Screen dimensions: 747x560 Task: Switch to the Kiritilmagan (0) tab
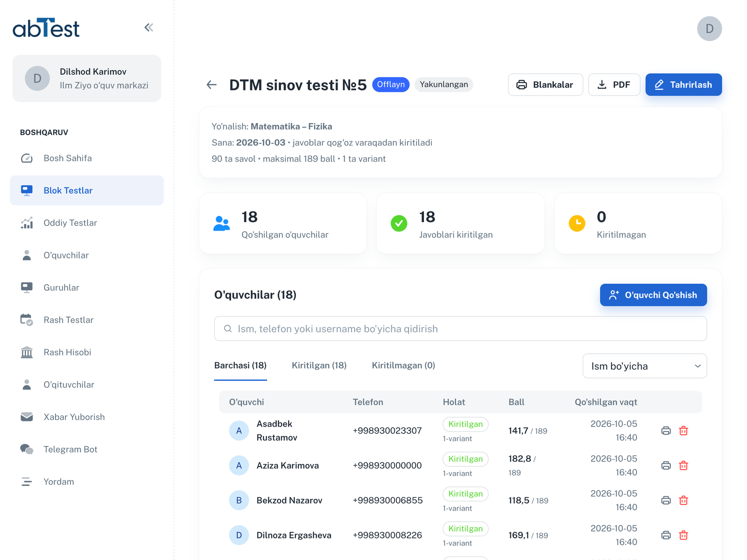(x=403, y=365)
